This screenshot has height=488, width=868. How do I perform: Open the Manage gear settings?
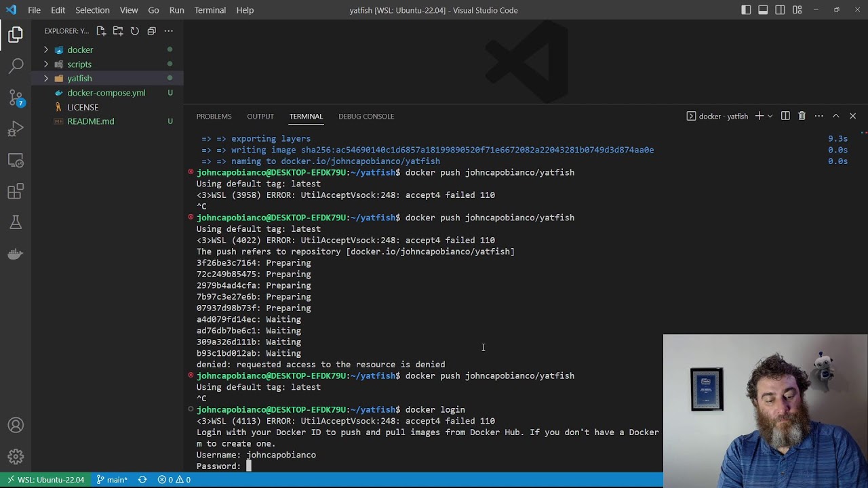coord(16,457)
